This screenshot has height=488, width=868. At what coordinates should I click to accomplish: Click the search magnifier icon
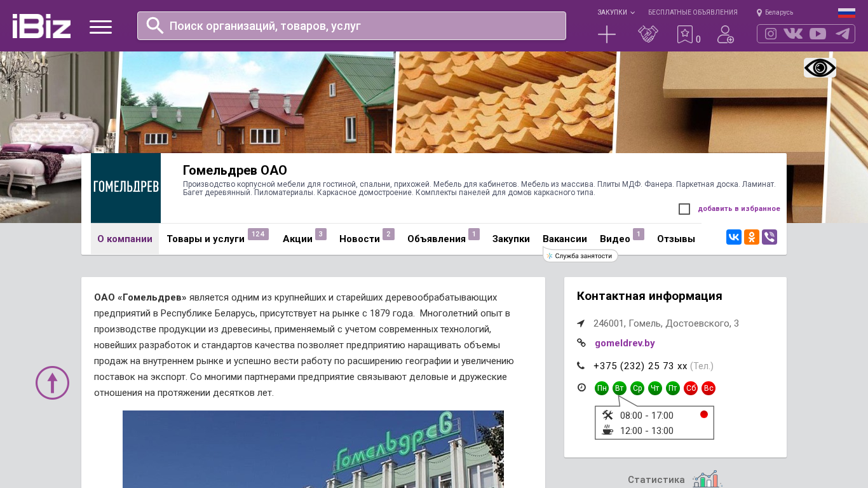[155, 25]
